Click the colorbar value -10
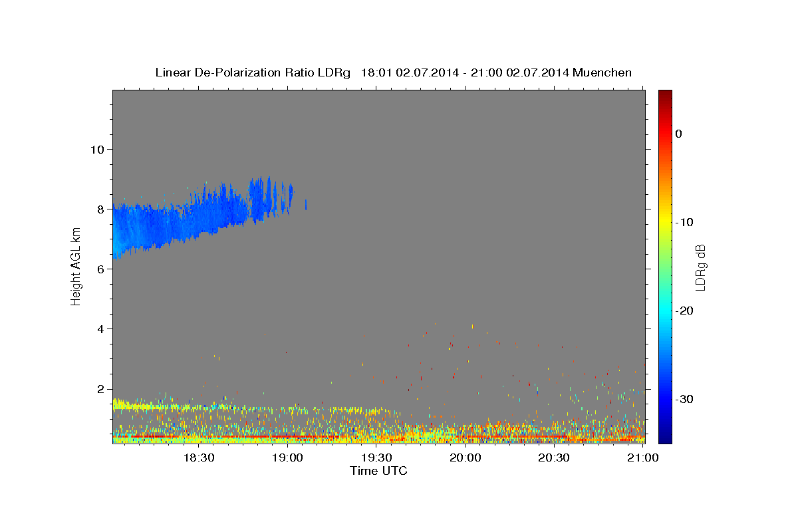This screenshot has width=798, height=532. tap(684, 222)
